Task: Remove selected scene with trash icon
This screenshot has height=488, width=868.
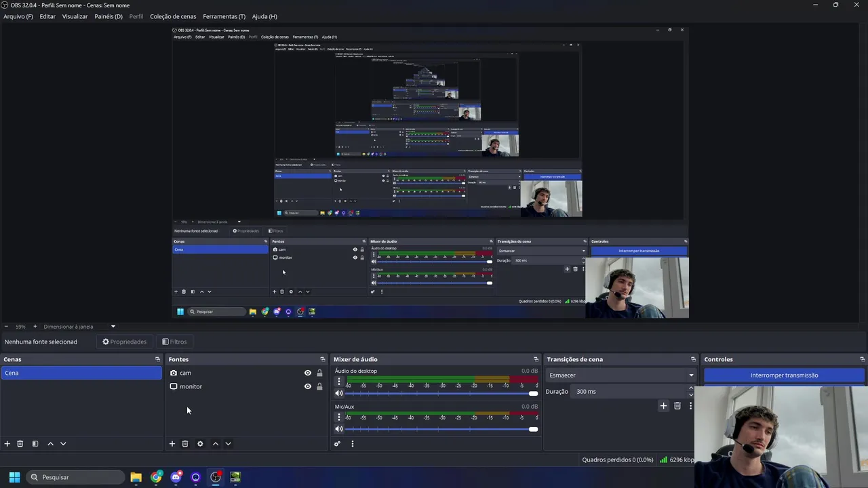Action: pyautogui.click(x=20, y=444)
